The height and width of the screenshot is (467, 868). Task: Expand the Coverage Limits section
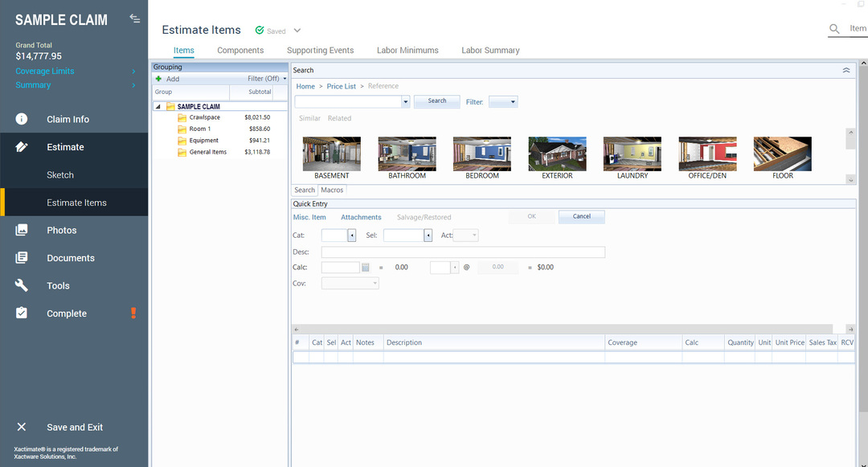coord(133,72)
